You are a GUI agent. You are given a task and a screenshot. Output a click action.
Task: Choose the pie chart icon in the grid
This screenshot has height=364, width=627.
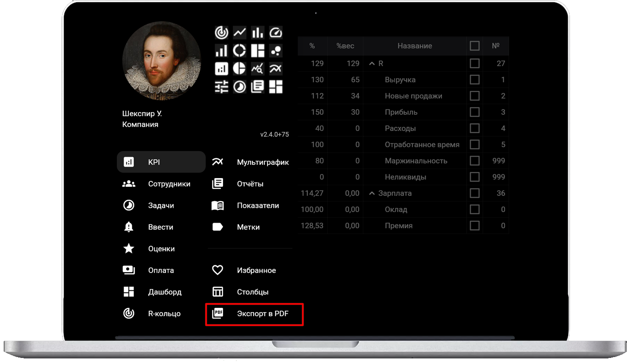pyautogui.click(x=240, y=69)
